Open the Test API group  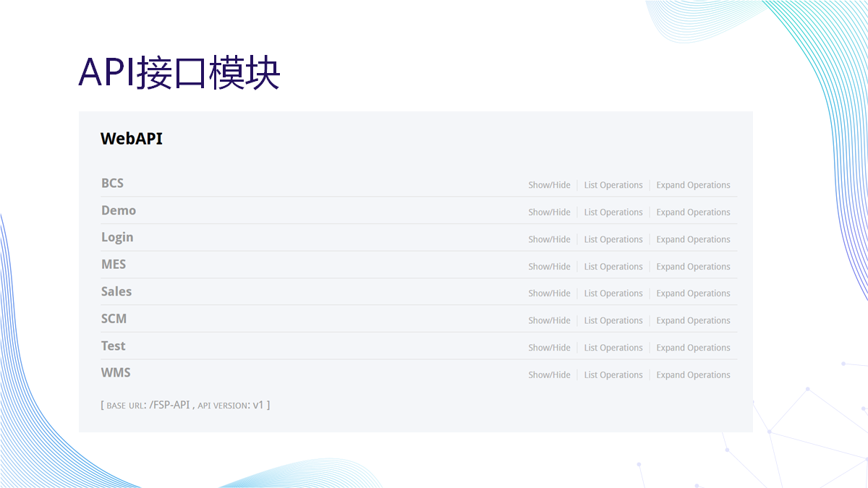point(113,346)
